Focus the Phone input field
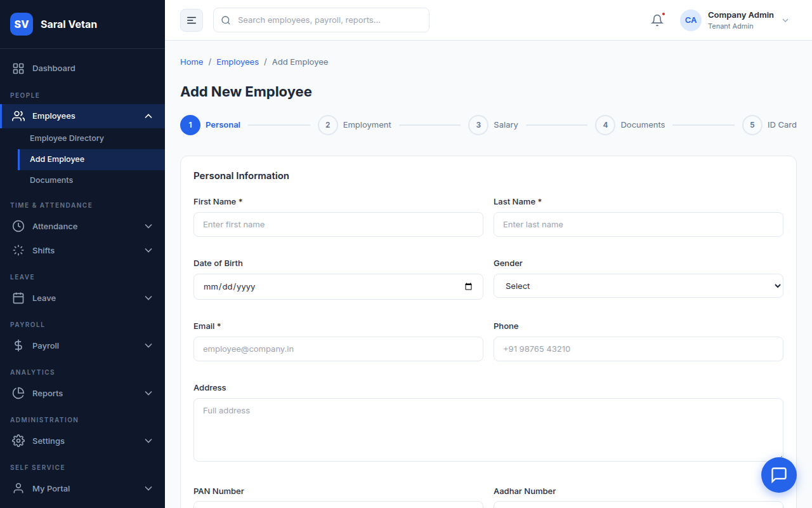The width and height of the screenshot is (812, 508). point(638,349)
